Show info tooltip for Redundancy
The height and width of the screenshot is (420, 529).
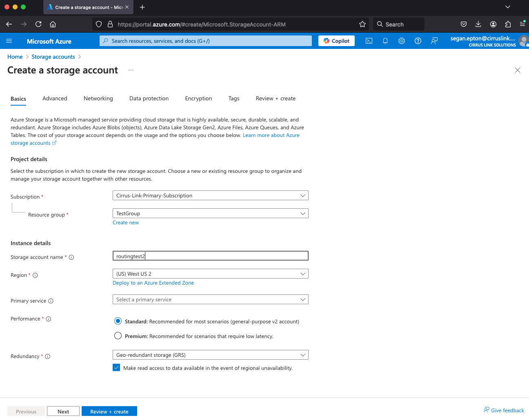(x=48, y=356)
